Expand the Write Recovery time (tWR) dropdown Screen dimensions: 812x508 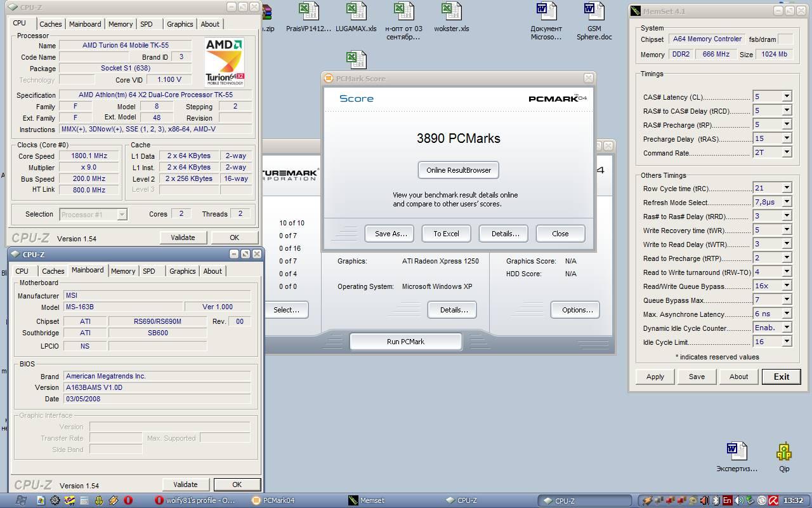(787, 230)
